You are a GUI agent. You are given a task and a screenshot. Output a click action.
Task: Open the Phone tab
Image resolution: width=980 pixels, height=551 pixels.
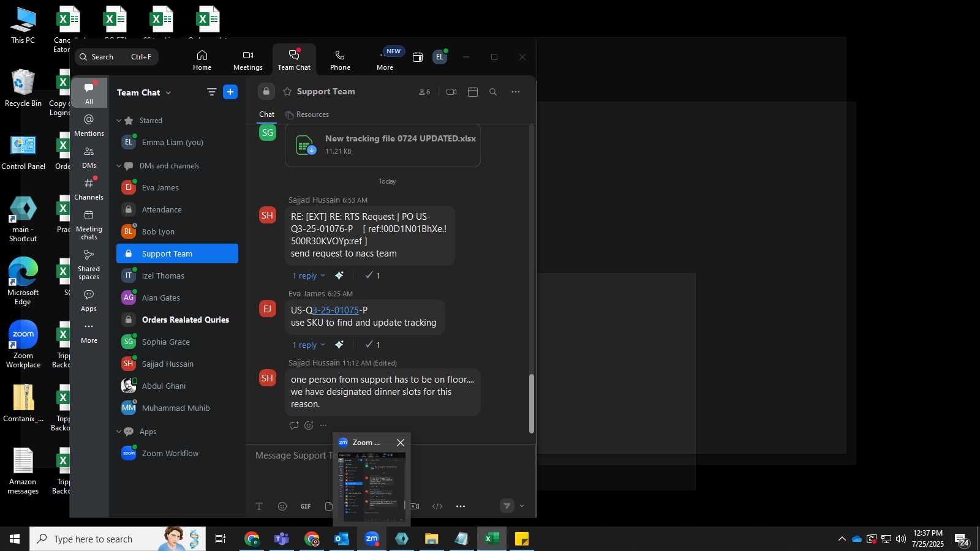340,60
